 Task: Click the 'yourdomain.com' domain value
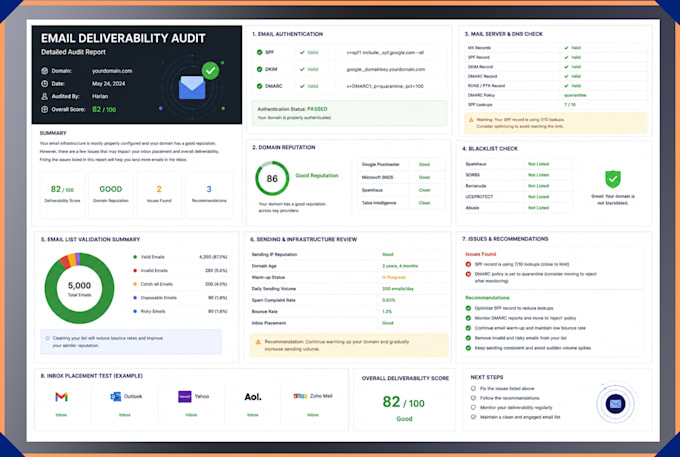112,71
